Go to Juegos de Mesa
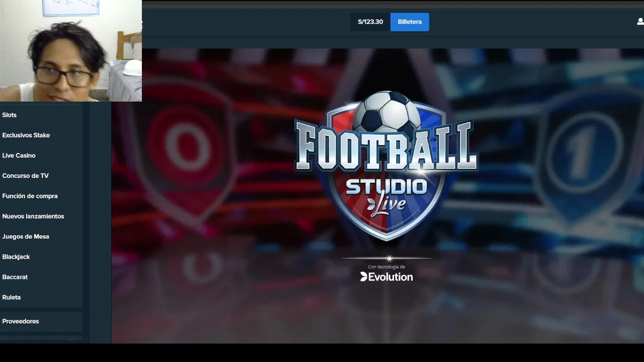The image size is (644, 362). coord(25,237)
